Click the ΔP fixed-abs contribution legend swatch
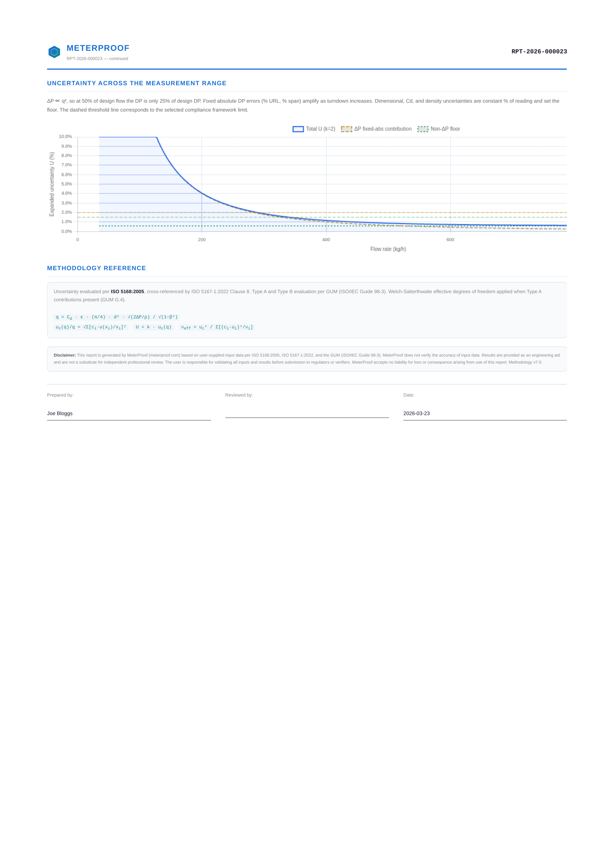 [347, 129]
